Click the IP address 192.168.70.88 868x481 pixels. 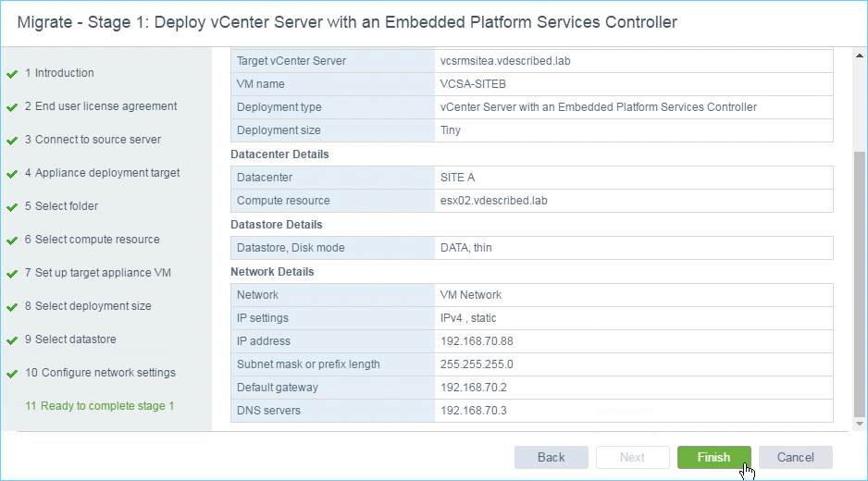point(477,341)
